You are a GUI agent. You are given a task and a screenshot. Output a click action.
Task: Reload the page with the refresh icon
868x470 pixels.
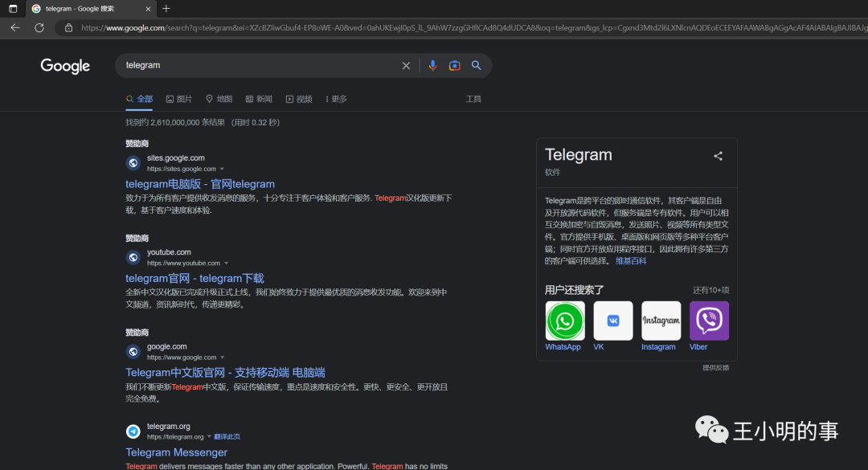(39, 27)
